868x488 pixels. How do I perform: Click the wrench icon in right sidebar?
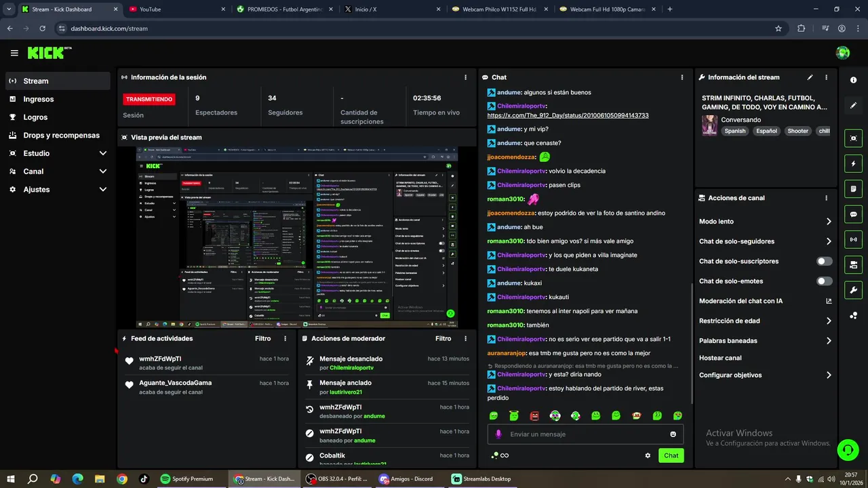pos(853,290)
